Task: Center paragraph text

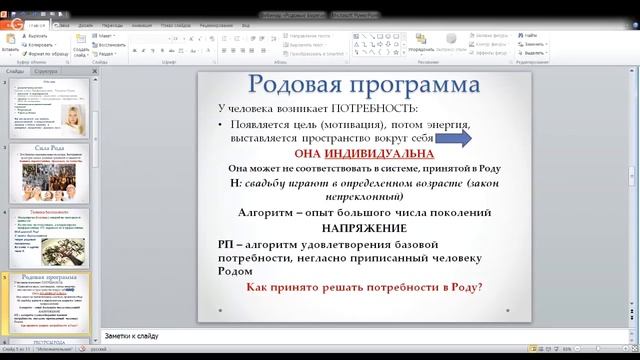Action: pos(233,51)
